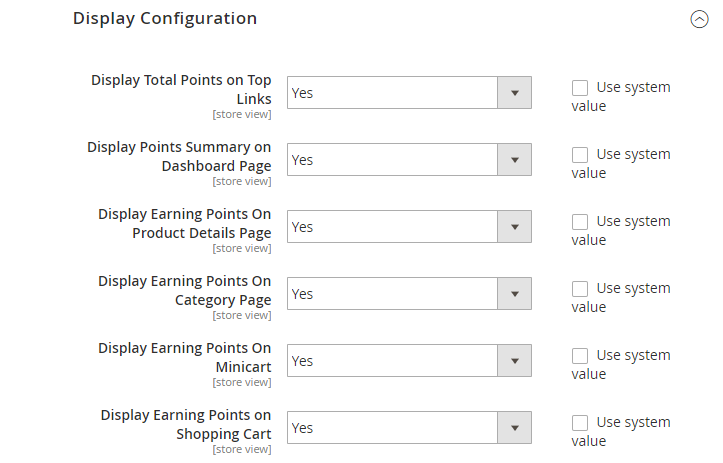Collapse the Display Configuration section
Viewport: 723px width, 463px height.
tap(699, 19)
